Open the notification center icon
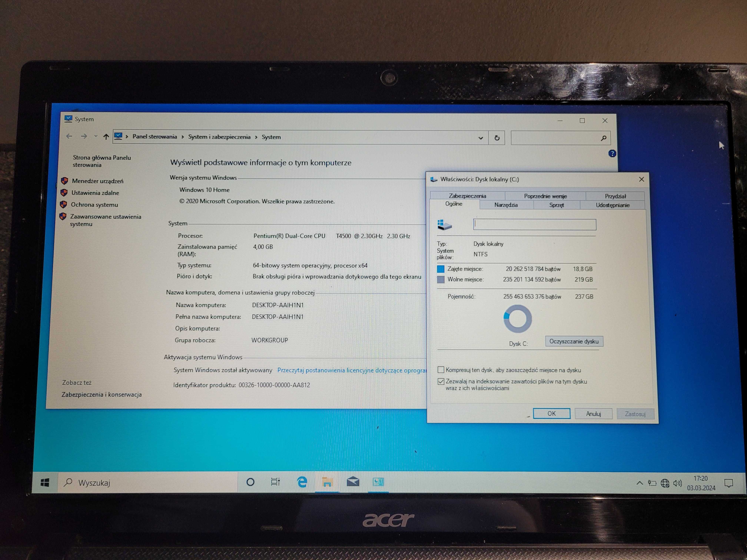 (x=728, y=483)
